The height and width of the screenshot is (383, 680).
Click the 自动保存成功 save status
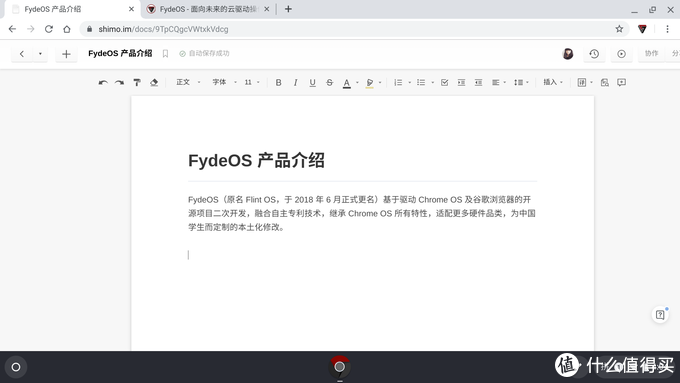[x=204, y=53]
